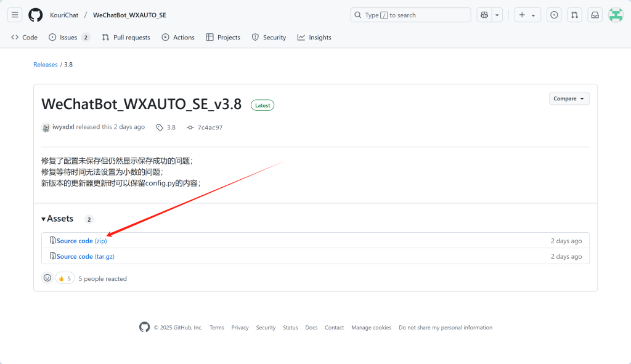Image resolution: width=631 pixels, height=364 pixels.
Task: Click the release note line mentioning config.py
Action: coord(121,184)
